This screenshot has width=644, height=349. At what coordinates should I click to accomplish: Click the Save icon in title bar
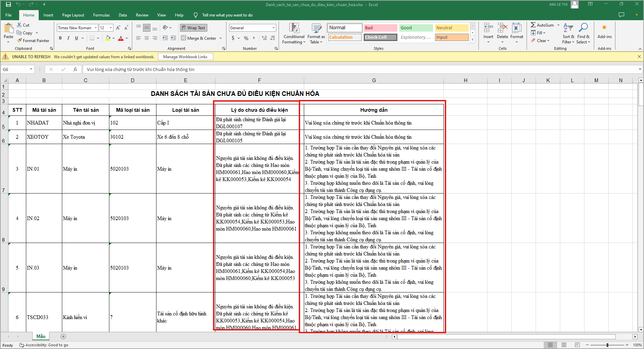[8, 4]
